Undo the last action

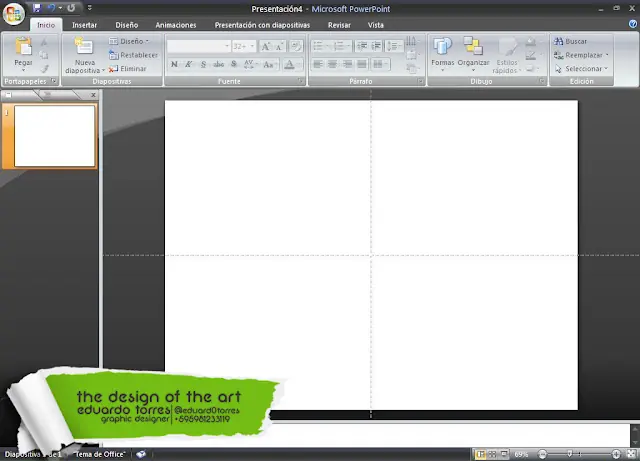(51, 8)
